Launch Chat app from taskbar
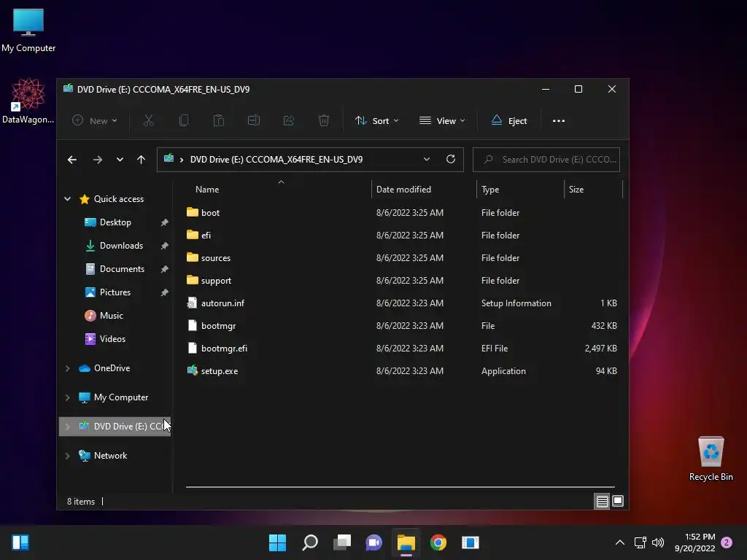Viewport: 747px width, 560px height. pos(374,542)
